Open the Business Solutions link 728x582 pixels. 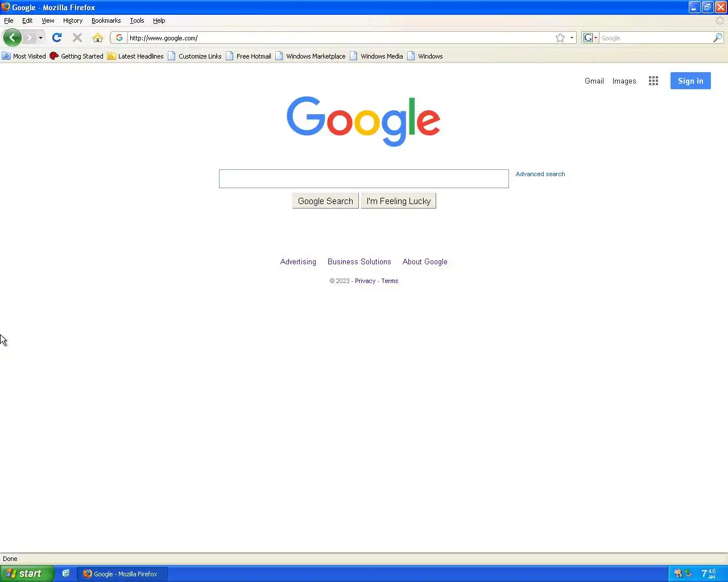(359, 262)
